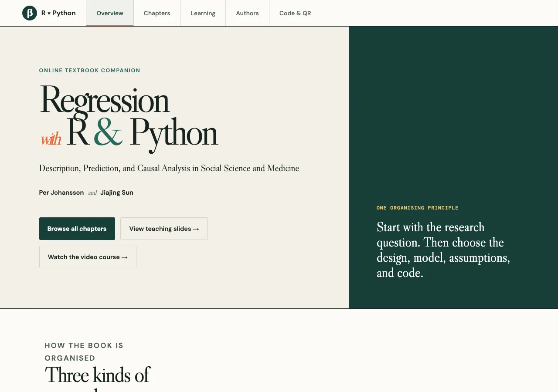This screenshot has width=558, height=392.
Task: Click author name Per Johansson
Action: (61, 193)
